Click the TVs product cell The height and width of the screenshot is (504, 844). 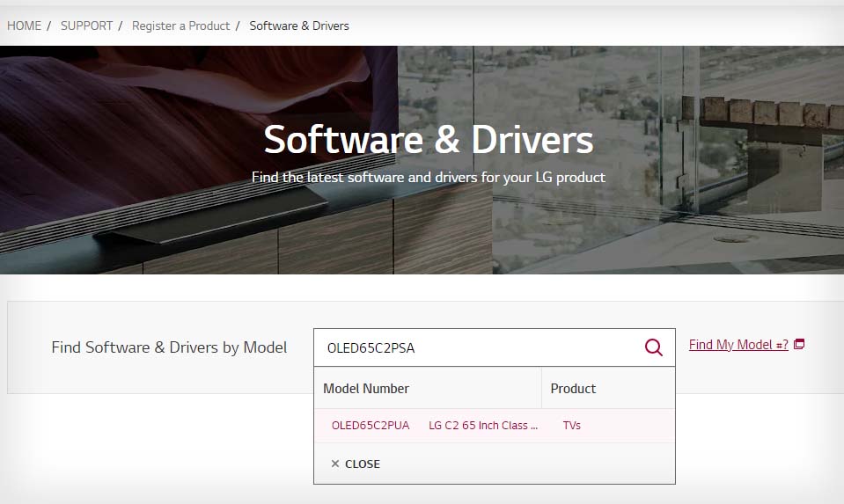click(x=572, y=426)
